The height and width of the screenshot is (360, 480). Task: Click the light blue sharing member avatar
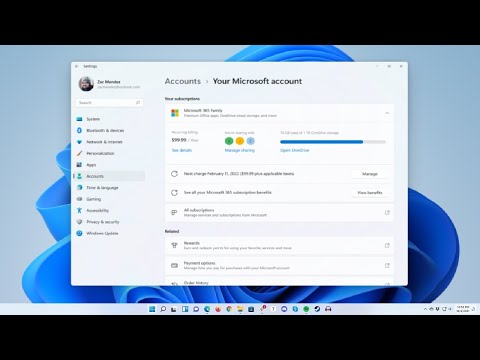[x=250, y=141]
